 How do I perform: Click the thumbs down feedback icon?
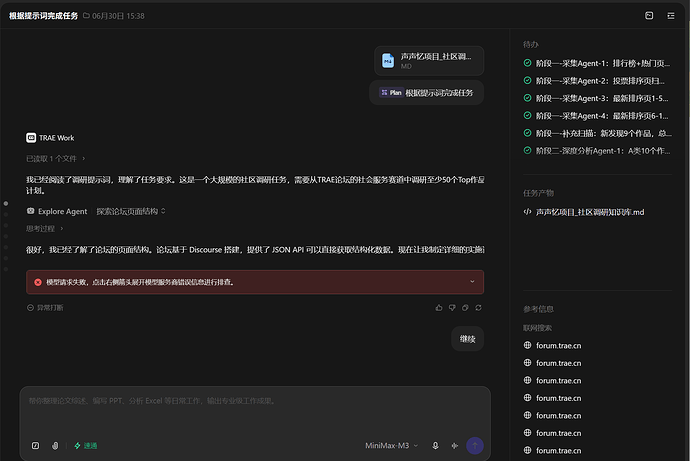[x=452, y=307]
